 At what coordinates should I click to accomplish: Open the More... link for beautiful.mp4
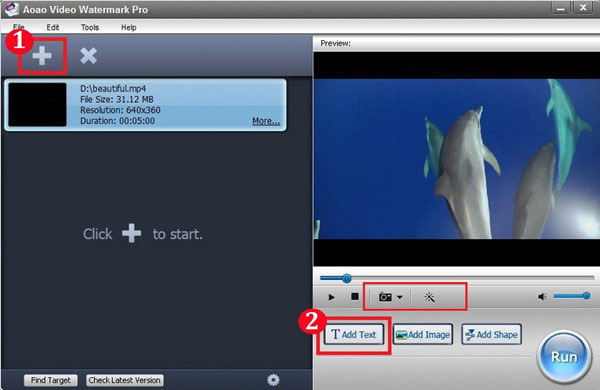pyautogui.click(x=266, y=121)
